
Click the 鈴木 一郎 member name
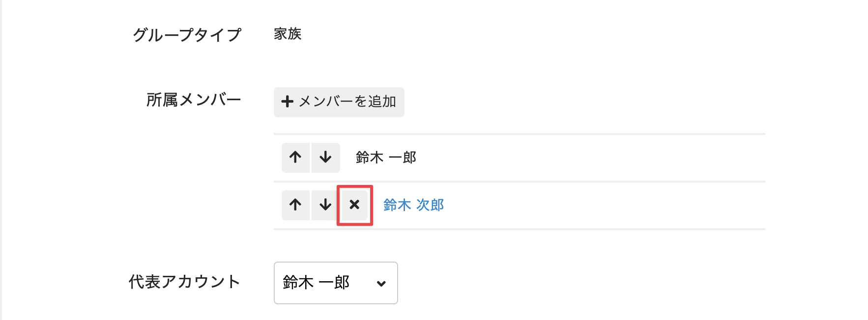pyautogui.click(x=386, y=158)
